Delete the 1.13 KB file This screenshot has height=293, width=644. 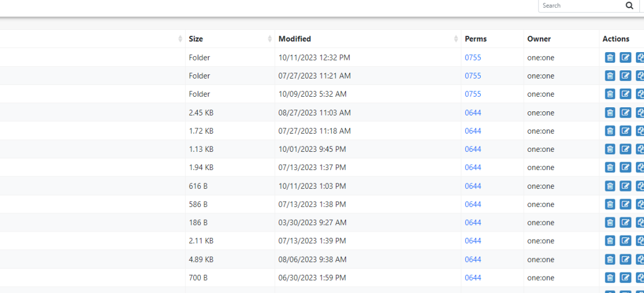[x=610, y=149]
